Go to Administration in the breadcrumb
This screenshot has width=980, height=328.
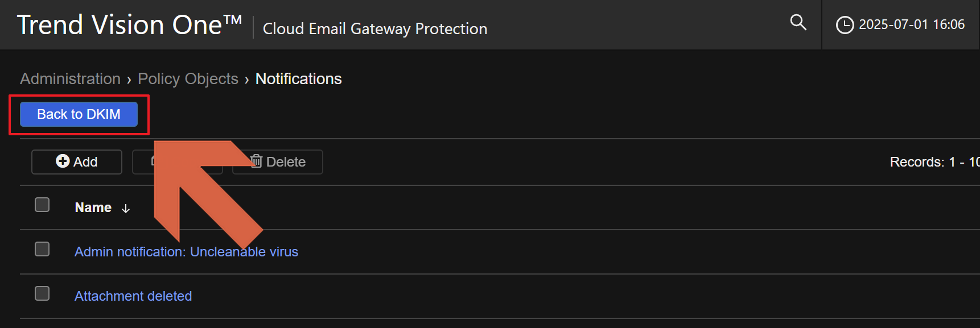coord(71,79)
